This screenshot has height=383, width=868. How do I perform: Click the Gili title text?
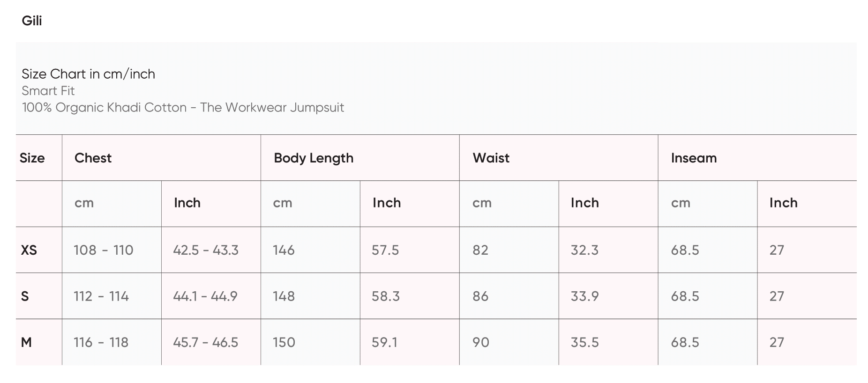[x=32, y=21]
